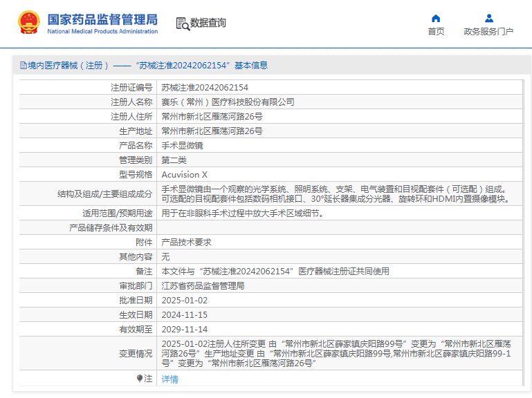The width and height of the screenshot is (532, 398).
Task: Click the 审批部门 row label
Action: [136, 286]
